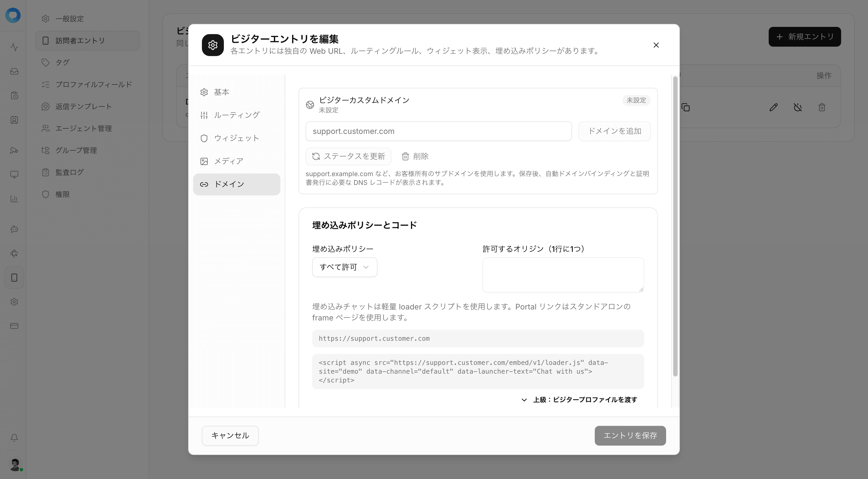Image resolution: width=868 pixels, height=479 pixels.
Task: Click pencil edit icon in entry row
Action: point(774,108)
